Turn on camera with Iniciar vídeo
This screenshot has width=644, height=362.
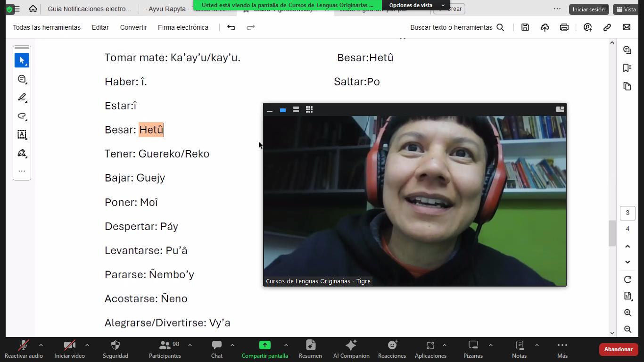click(x=69, y=349)
